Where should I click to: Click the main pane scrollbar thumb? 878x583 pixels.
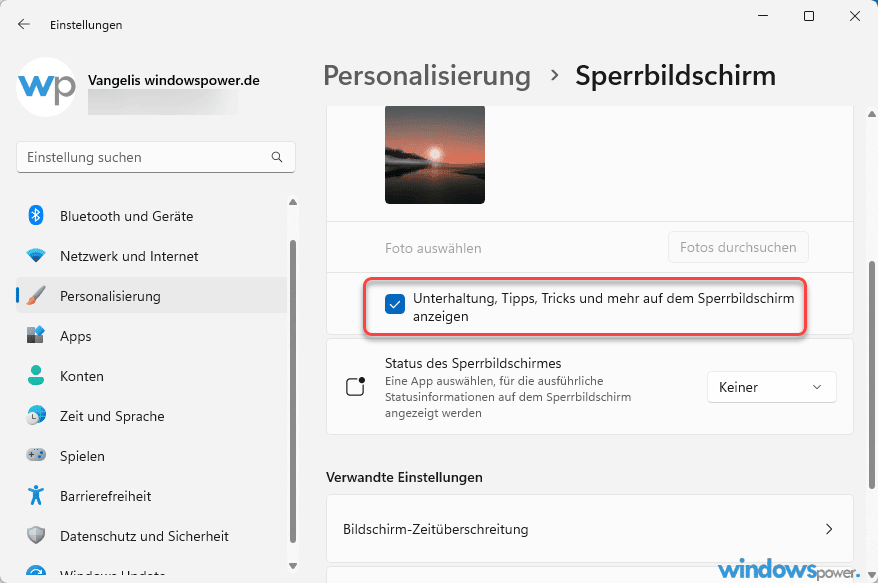871,374
